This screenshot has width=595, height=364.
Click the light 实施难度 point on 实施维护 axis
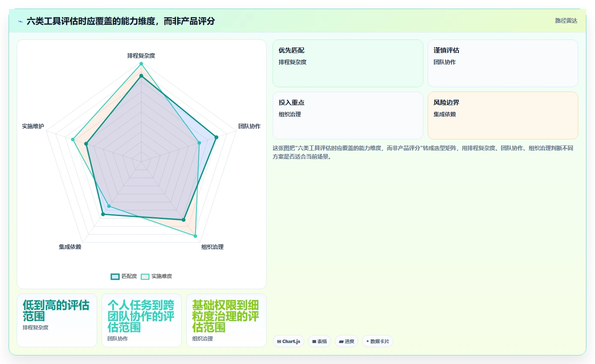tap(73, 139)
